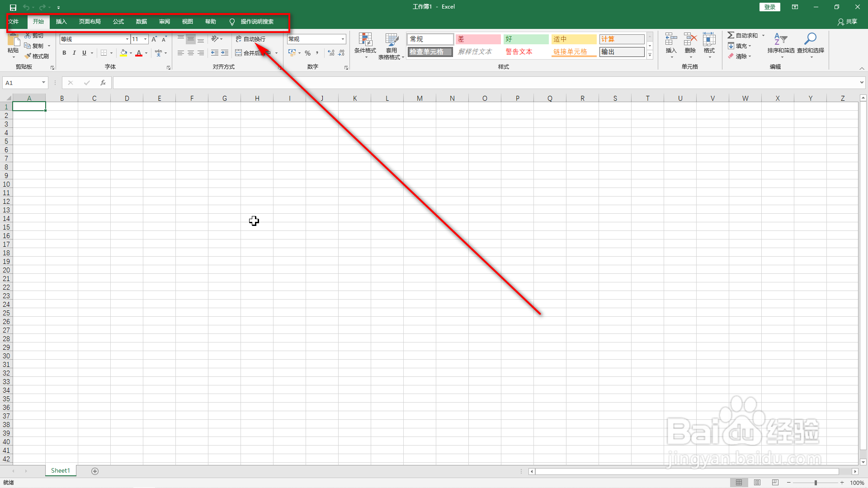Click the percent style icon
The image size is (868, 488).
click(x=307, y=53)
